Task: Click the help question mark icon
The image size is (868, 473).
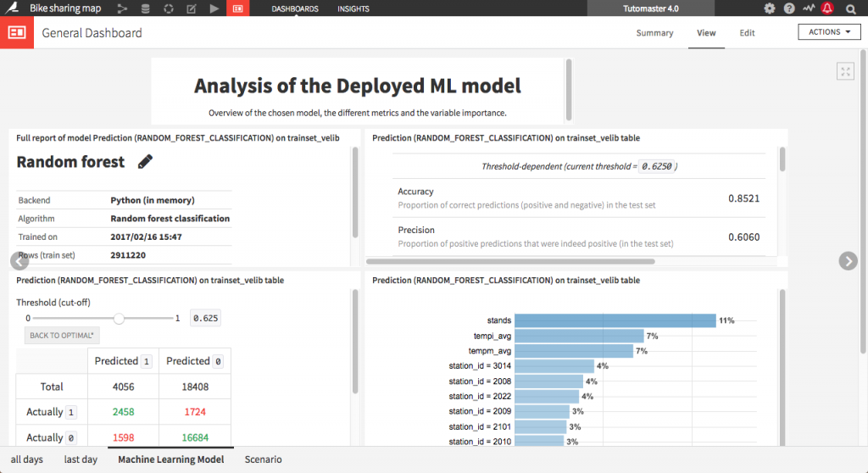Action: coord(789,9)
